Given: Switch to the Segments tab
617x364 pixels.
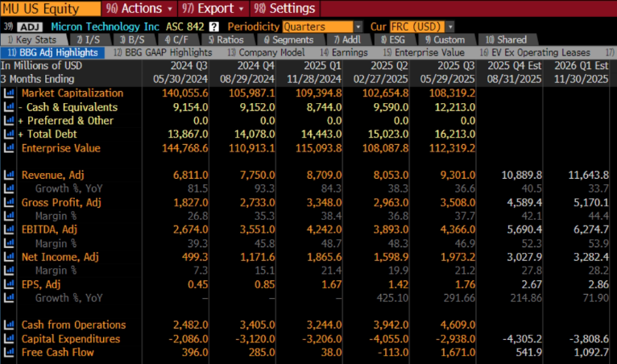Looking at the screenshot, I should click(x=289, y=39).
